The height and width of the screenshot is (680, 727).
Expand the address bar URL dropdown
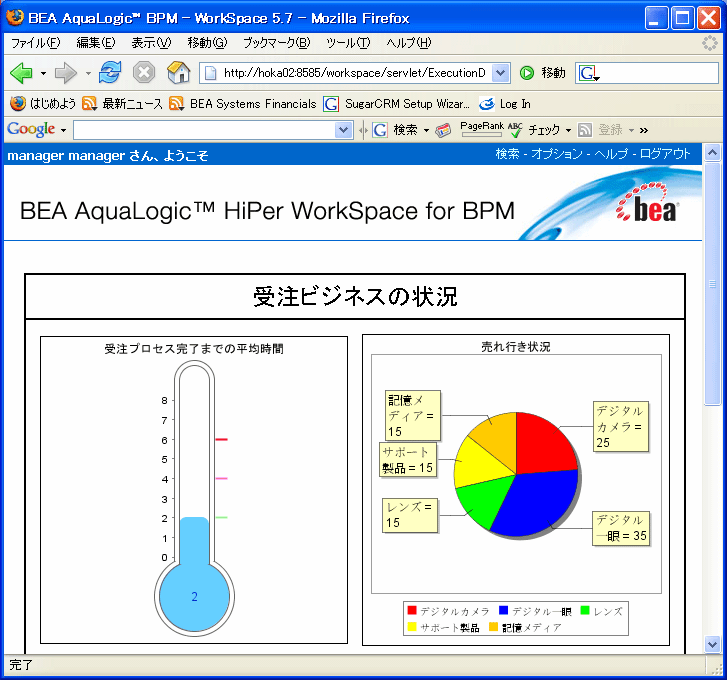[x=500, y=73]
